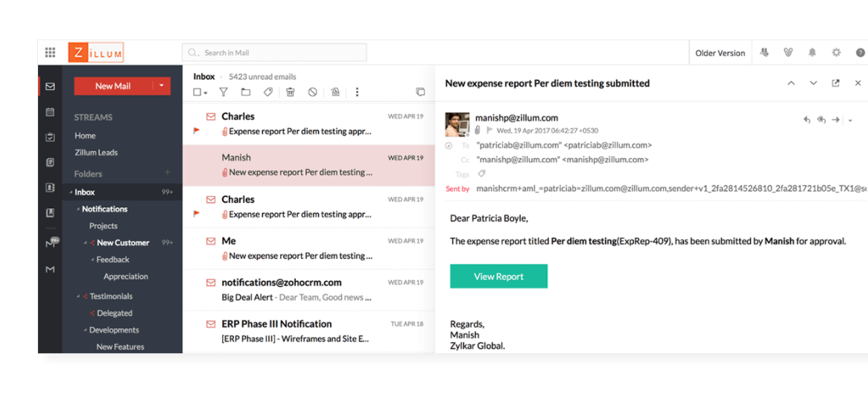The height and width of the screenshot is (407, 868).
Task: Open more reply options dropdown arrow
Action: click(850, 120)
